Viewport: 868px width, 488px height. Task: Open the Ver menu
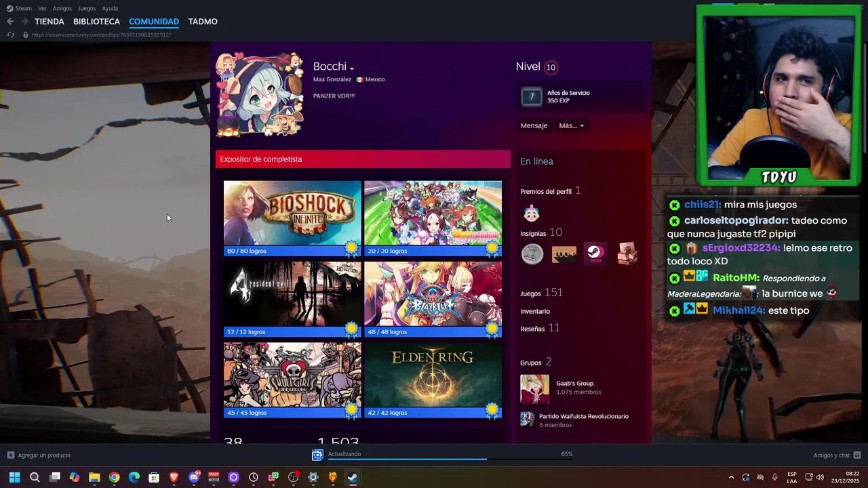[x=42, y=8]
